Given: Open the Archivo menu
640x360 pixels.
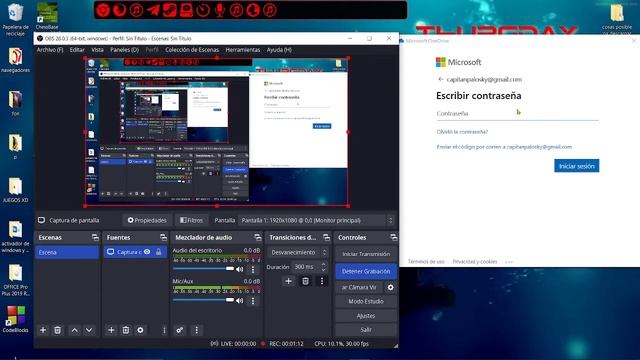Looking at the screenshot, I should [50, 50].
